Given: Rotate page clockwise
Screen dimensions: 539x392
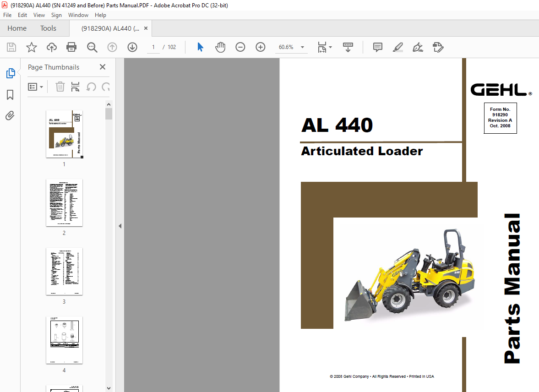Looking at the screenshot, I should 105,87.
